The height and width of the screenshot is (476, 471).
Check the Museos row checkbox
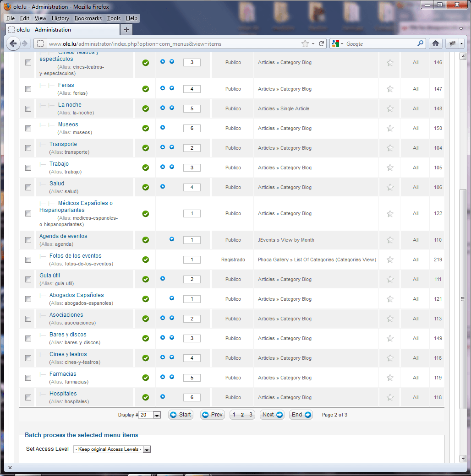tap(28, 129)
